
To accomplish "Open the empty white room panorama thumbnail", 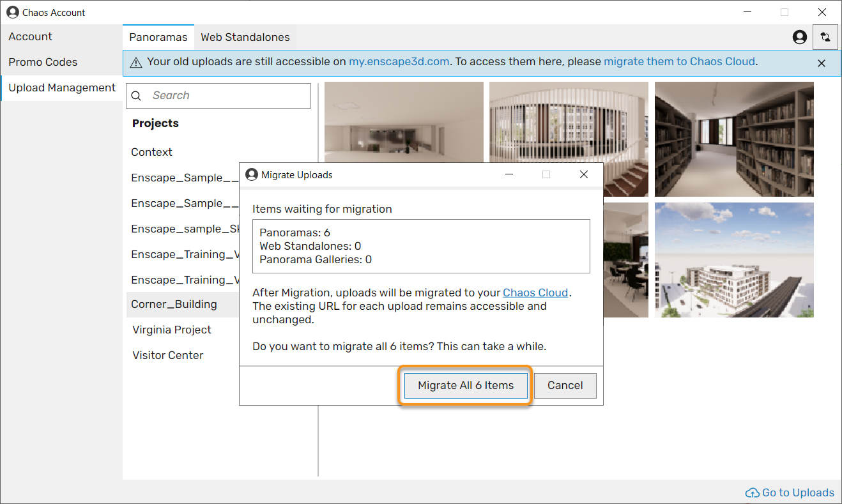I will click(x=404, y=122).
